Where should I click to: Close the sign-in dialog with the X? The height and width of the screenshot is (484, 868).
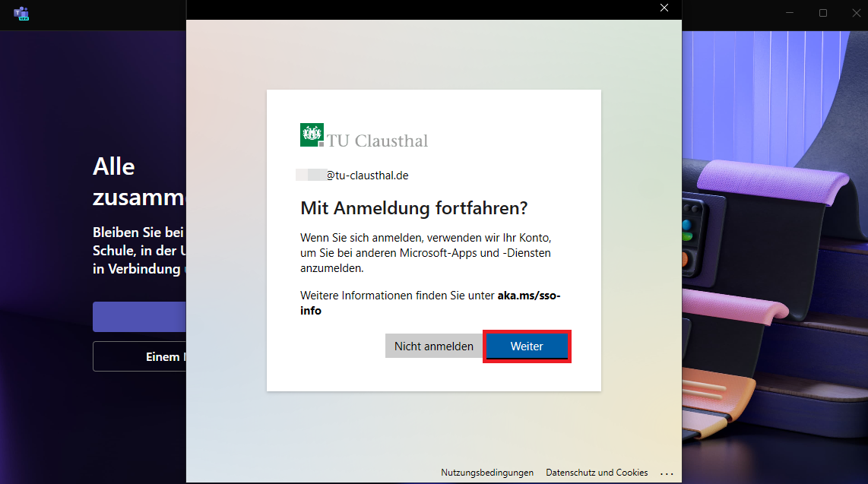pyautogui.click(x=664, y=8)
